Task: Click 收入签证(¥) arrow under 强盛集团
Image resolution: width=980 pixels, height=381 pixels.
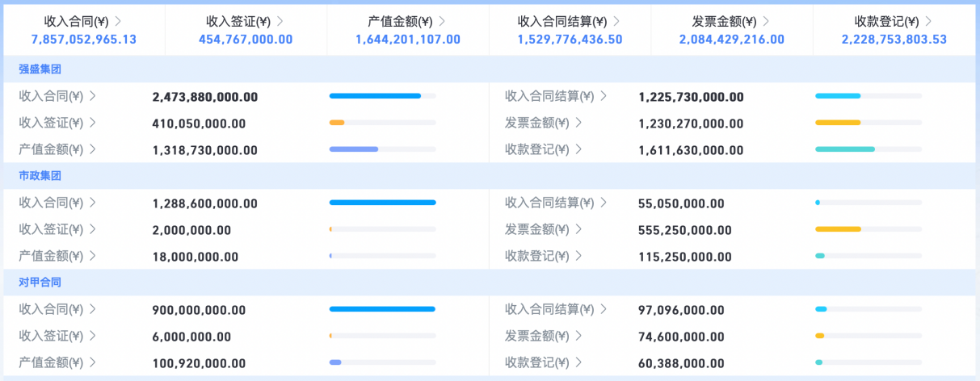Action: coord(93,123)
